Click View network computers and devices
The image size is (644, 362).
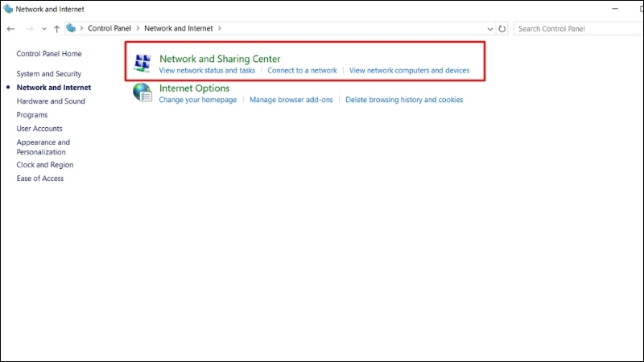tap(409, 71)
